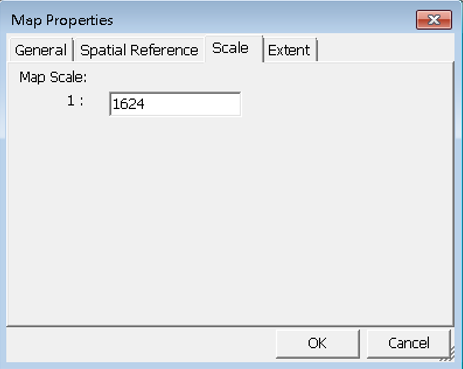Click into the map scale input field
463x369 pixels.
point(175,104)
